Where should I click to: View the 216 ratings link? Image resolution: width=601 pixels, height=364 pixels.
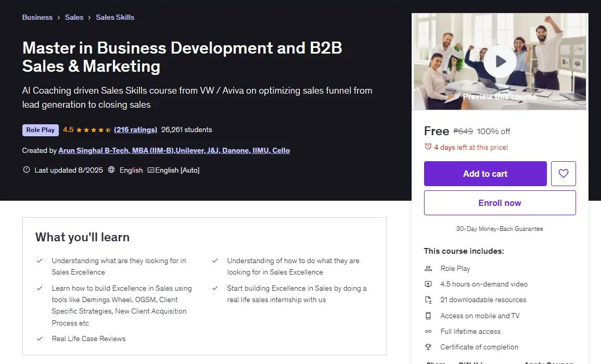coord(136,129)
